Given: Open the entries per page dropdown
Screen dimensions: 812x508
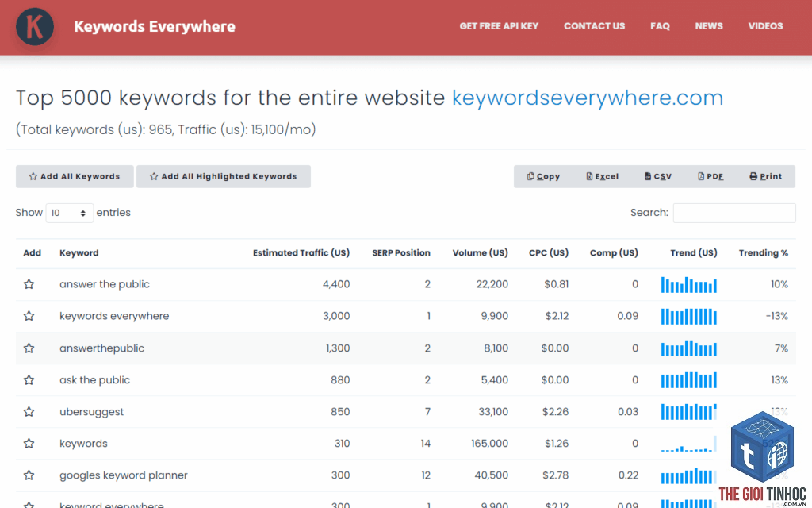Looking at the screenshot, I should tap(70, 213).
